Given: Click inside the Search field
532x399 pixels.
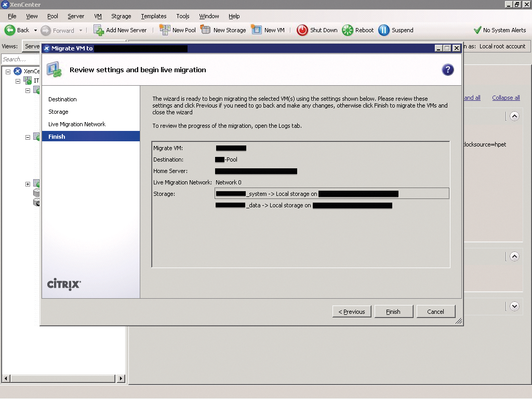Looking at the screenshot, I should [21, 59].
